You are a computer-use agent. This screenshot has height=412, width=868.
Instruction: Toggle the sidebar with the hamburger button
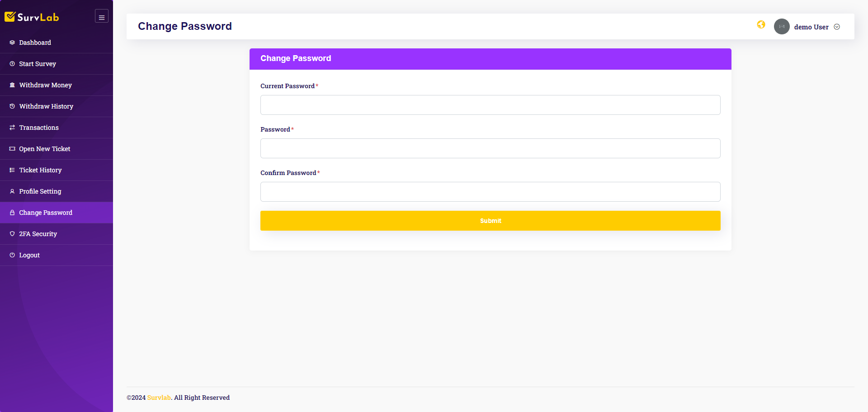101,16
